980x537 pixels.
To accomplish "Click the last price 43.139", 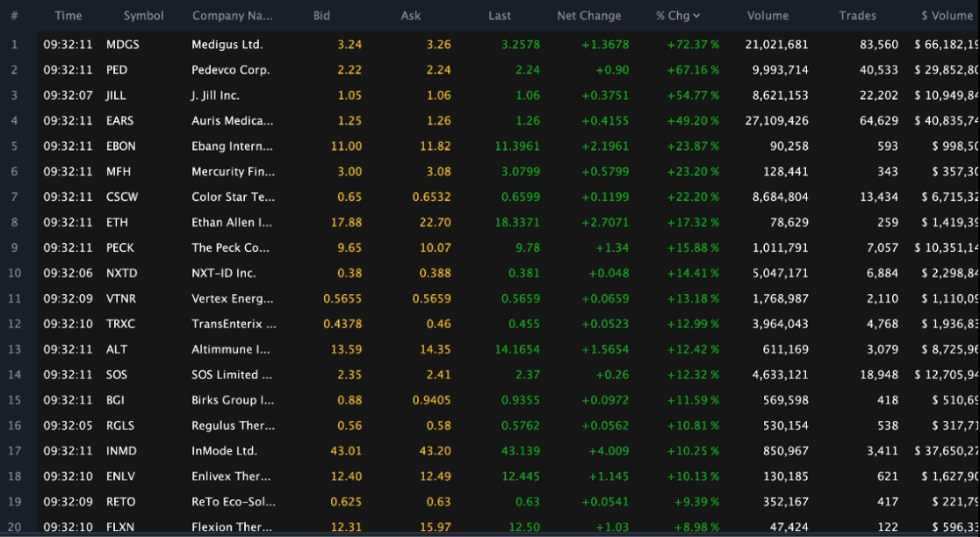I will 521,451.
